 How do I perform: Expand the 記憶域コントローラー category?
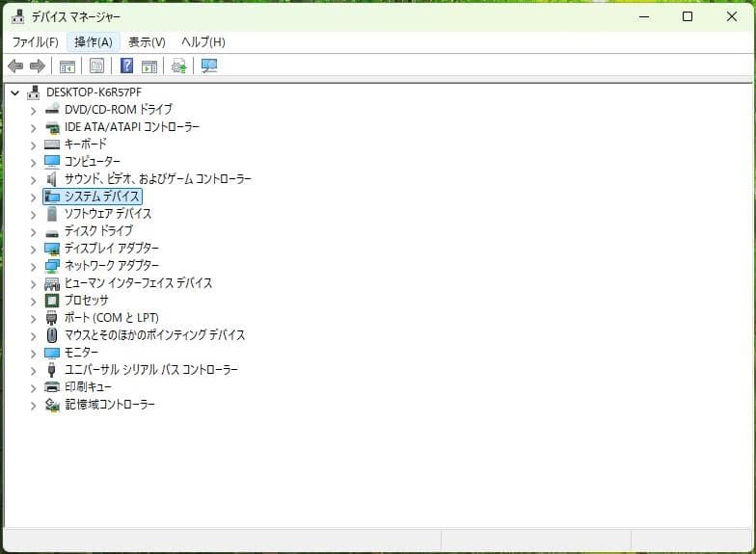click(x=33, y=406)
